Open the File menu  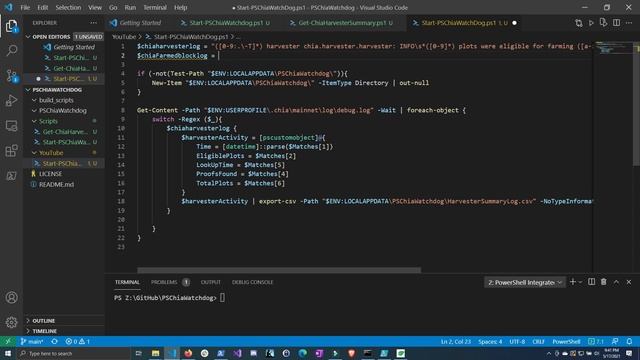(x=25, y=7)
